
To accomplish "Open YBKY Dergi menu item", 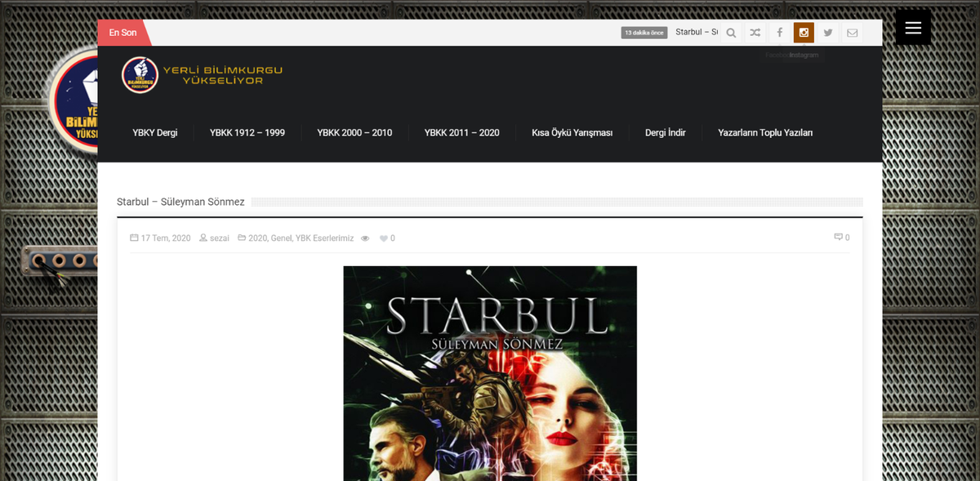I will click(155, 132).
